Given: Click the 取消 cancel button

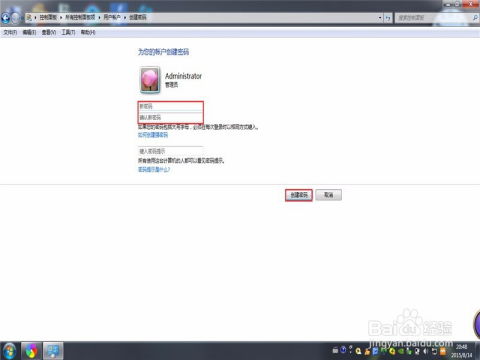Looking at the screenshot, I should coord(329,195).
